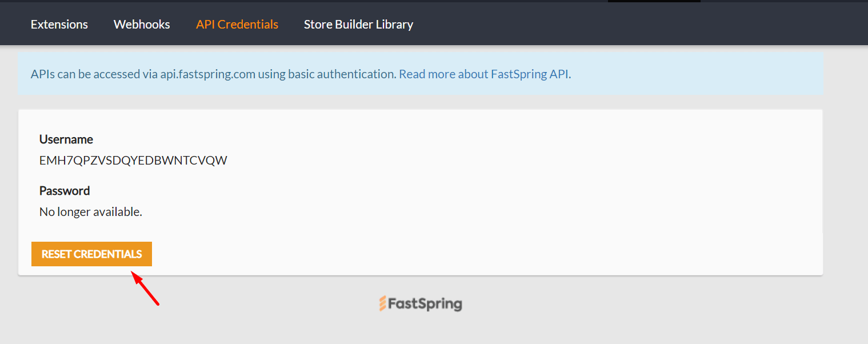
Task: Select the Password heading label
Action: pyautogui.click(x=65, y=190)
